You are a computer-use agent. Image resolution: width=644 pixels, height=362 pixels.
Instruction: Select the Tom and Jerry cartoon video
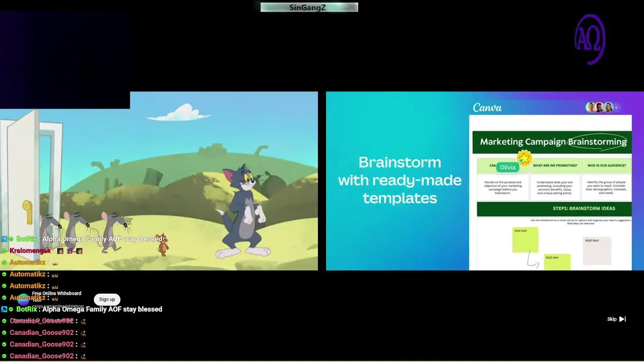[x=159, y=181]
